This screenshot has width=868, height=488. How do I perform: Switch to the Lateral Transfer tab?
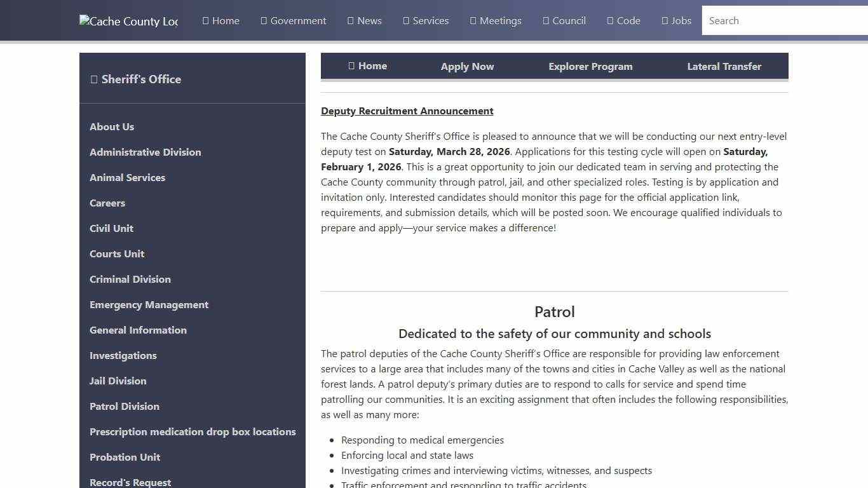tap(724, 66)
